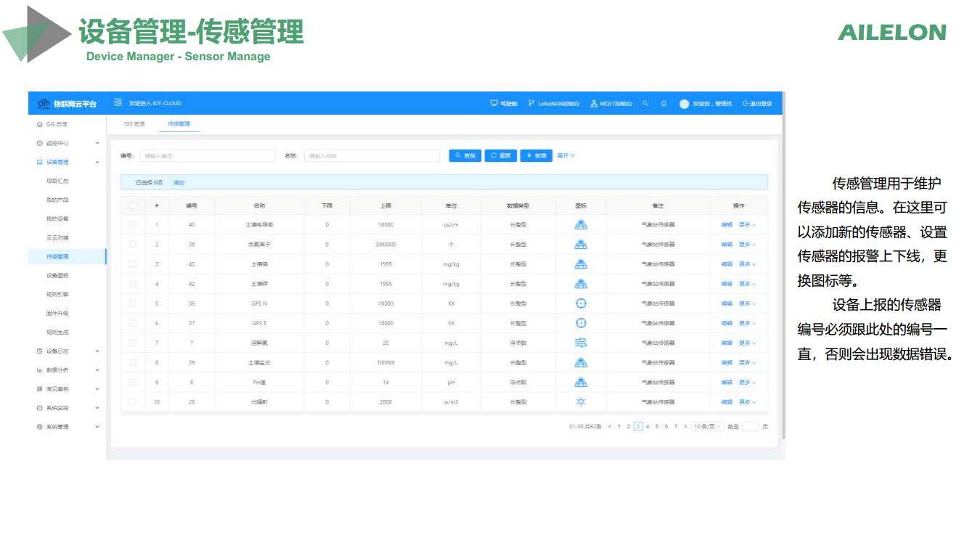Check the row 2 负氧离子 checkbox
Image resolution: width=980 pixels, height=551 pixels.
click(x=133, y=245)
